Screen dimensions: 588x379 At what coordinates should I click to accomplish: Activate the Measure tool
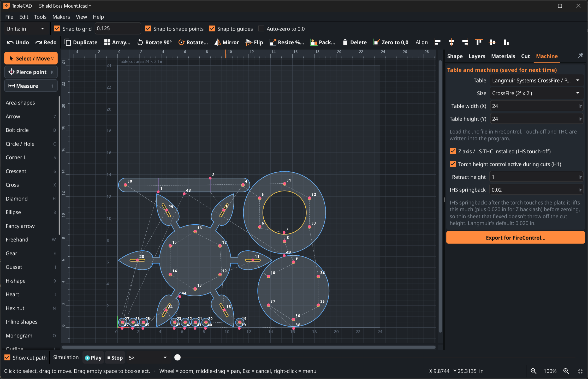pos(31,86)
